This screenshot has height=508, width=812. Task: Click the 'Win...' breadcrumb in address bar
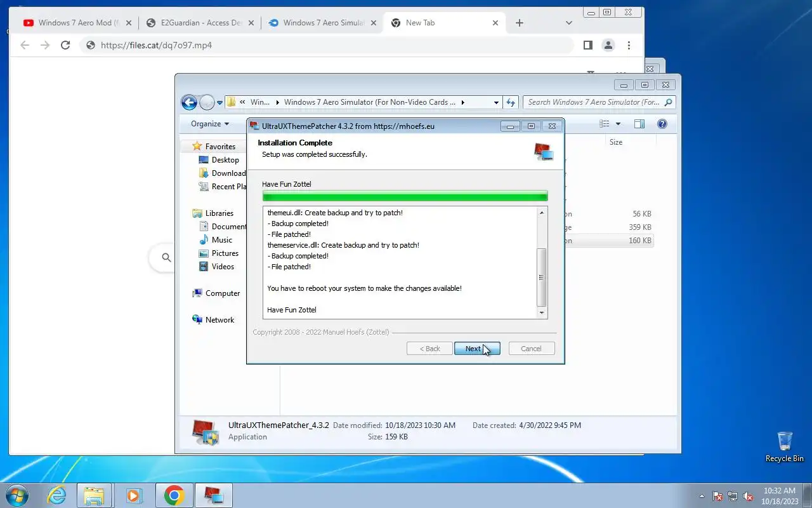(x=259, y=102)
